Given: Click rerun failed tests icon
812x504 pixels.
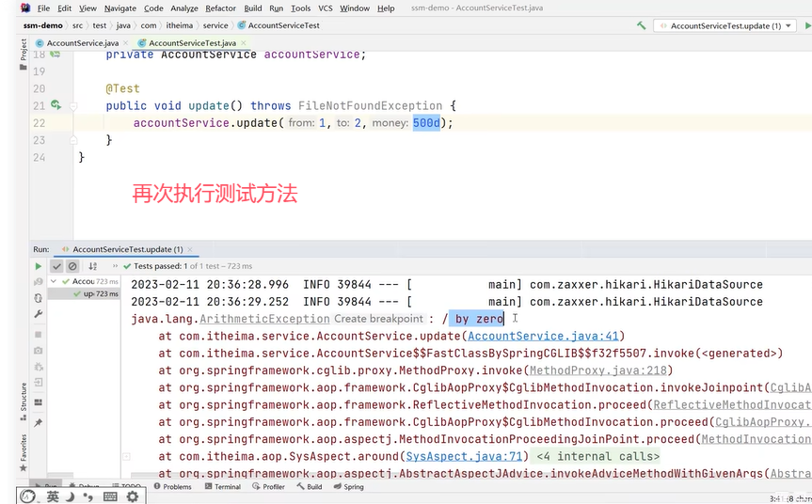Looking at the screenshot, I should point(39,282).
